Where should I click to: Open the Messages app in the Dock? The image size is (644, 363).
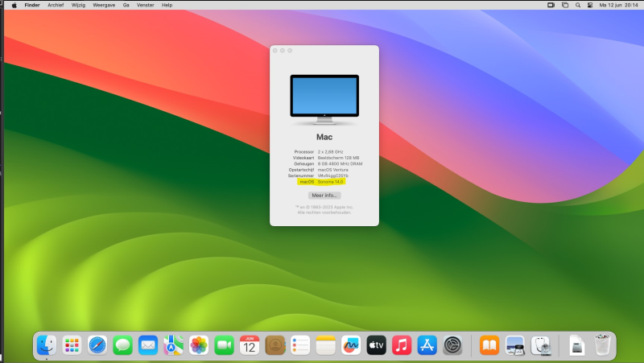click(x=123, y=345)
